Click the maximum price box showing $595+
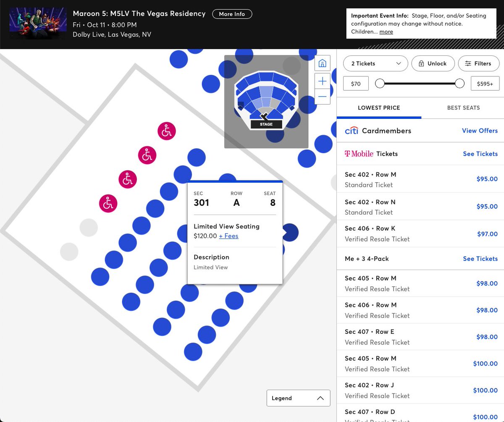The width and height of the screenshot is (504, 422). pyautogui.click(x=485, y=84)
